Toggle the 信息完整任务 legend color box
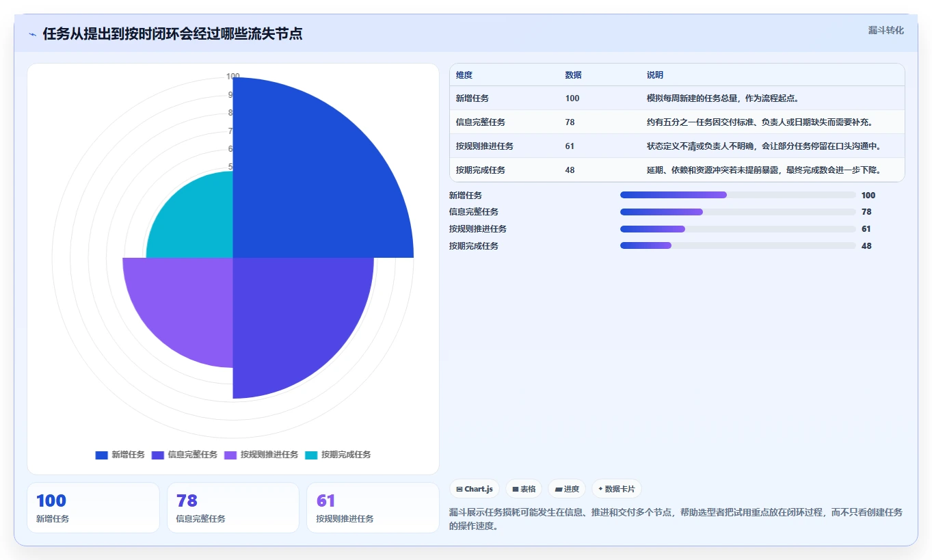932x560 pixels. coord(158,455)
